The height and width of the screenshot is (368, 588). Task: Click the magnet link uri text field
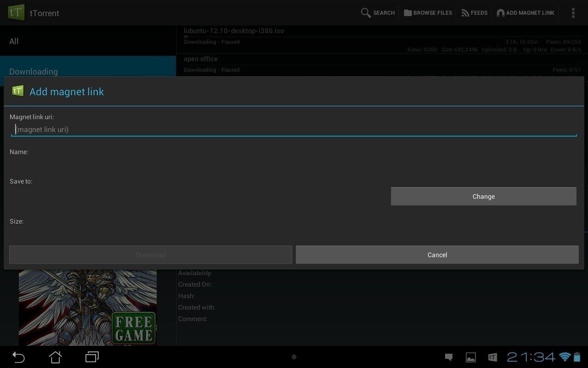tap(294, 129)
